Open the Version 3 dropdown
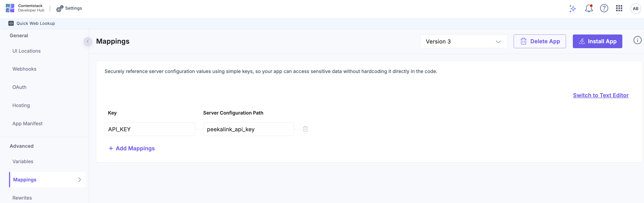Screen dimensions: 644x203 [463, 42]
